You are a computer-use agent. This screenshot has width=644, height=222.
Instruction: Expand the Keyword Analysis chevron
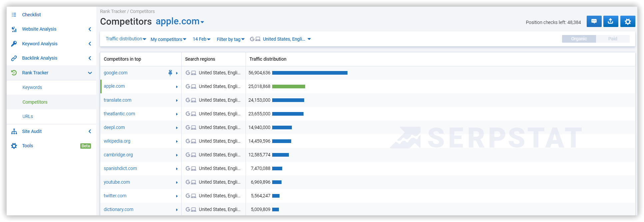90,44
